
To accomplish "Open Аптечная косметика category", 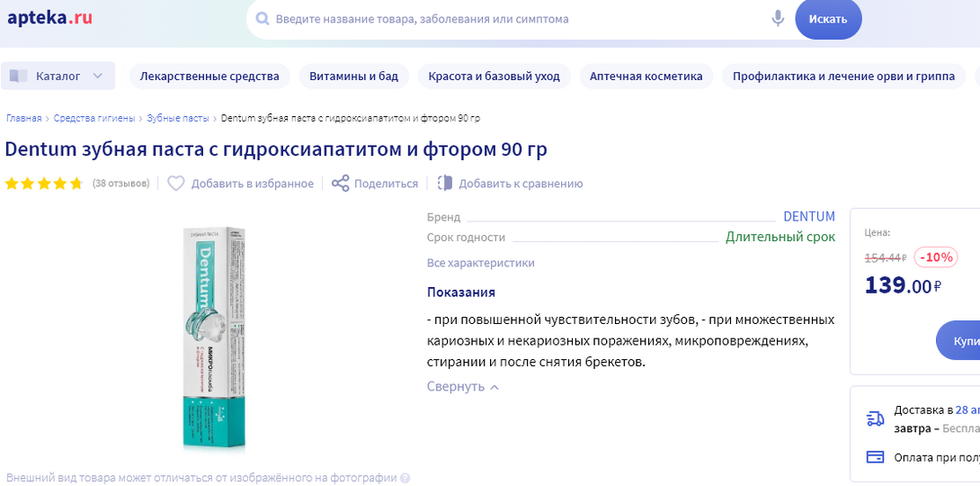I will 646,76.
